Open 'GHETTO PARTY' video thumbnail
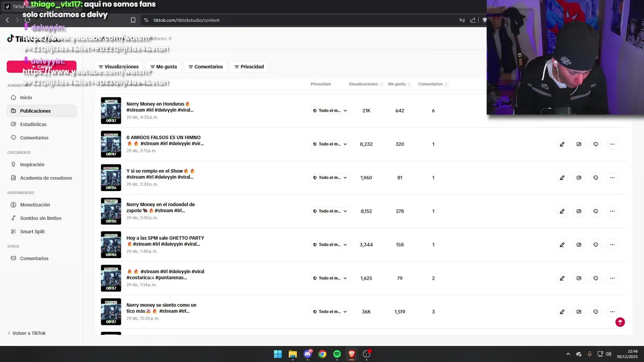 point(111,245)
